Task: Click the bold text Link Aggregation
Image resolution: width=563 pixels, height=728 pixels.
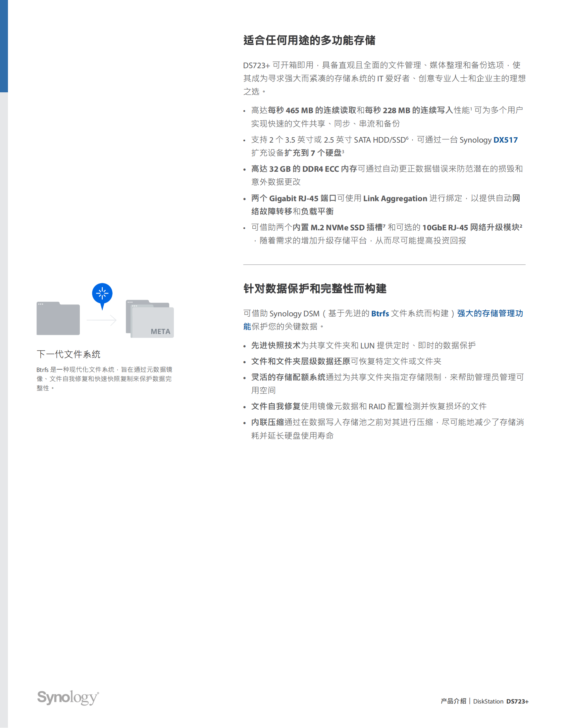Action: (x=395, y=199)
